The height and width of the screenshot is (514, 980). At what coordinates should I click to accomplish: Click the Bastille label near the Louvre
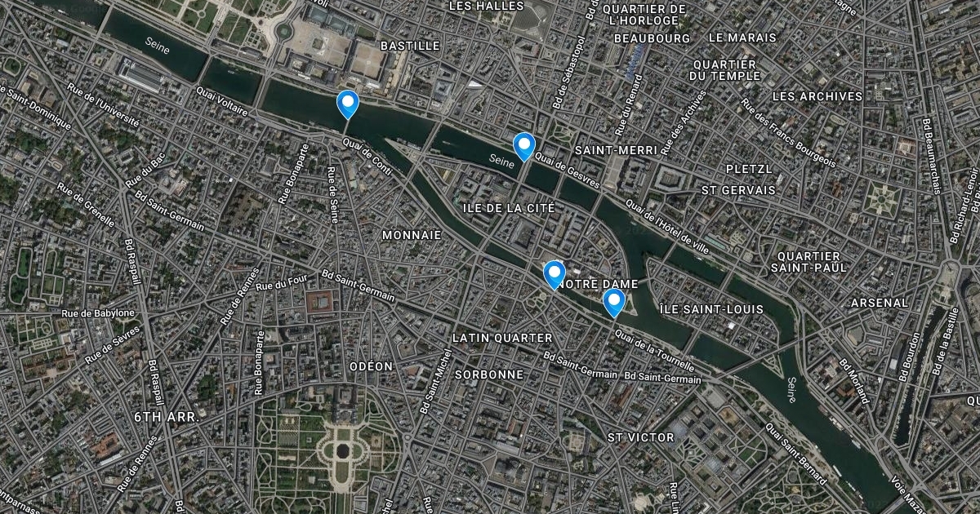click(x=410, y=46)
